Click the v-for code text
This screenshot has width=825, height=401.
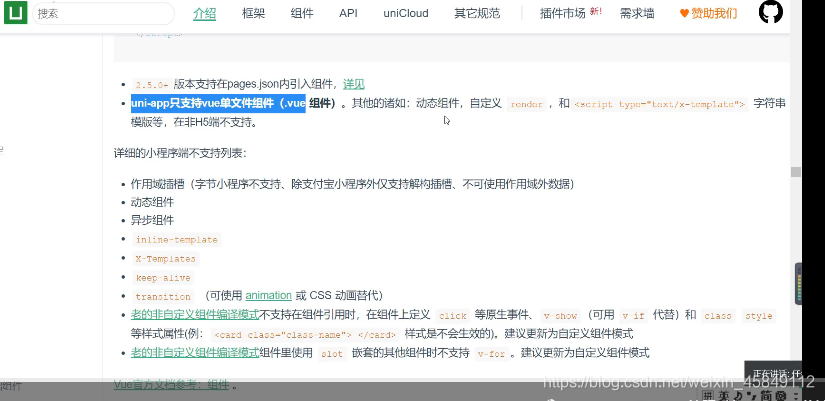coord(490,354)
